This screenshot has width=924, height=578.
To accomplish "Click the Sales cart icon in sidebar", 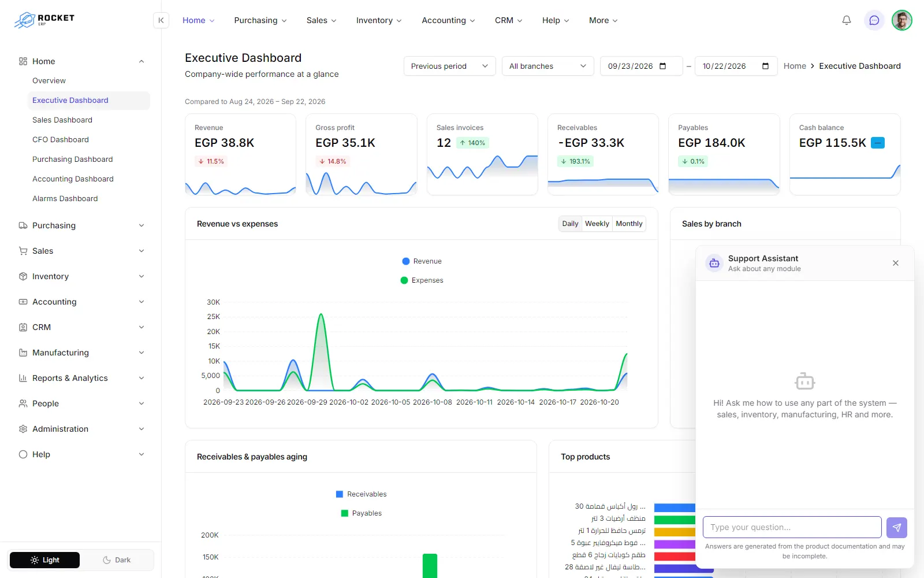I will (x=23, y=251).
